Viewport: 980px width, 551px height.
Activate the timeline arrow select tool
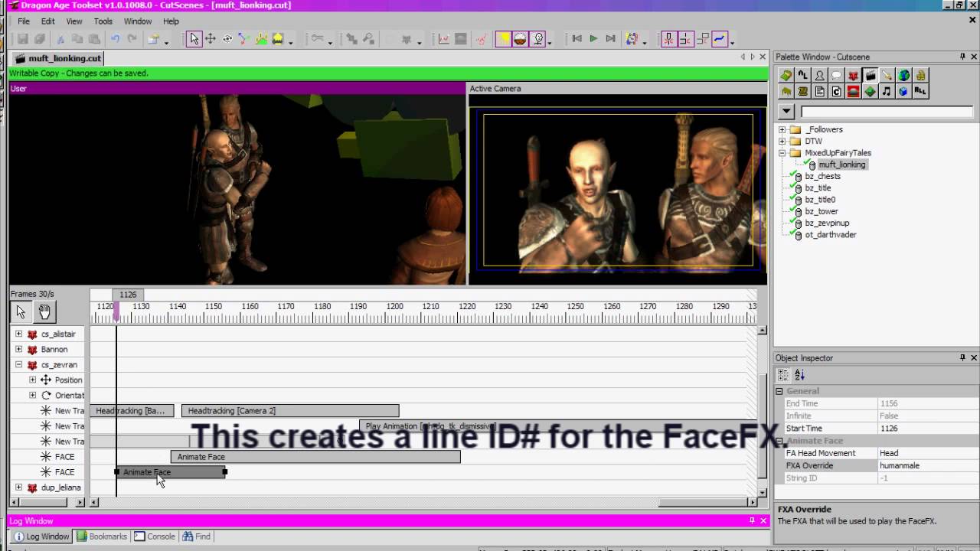(x=21, y=311)
